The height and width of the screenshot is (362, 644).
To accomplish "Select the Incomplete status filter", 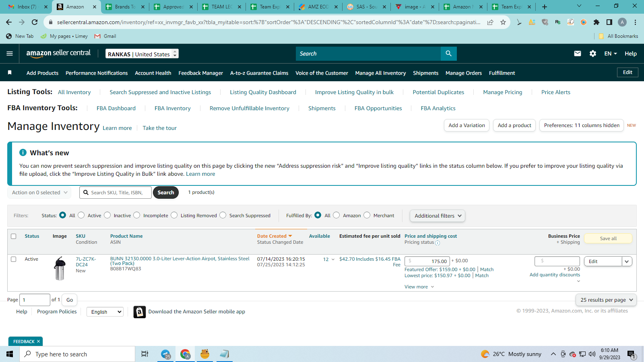I will [137, 215].
